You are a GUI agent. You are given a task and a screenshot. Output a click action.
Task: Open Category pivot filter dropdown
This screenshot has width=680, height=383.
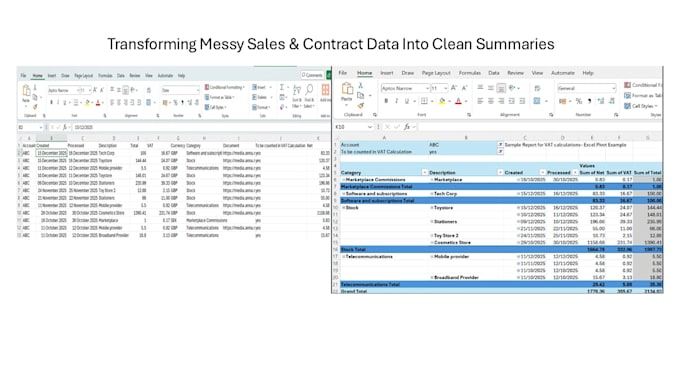tap(425, 172)
